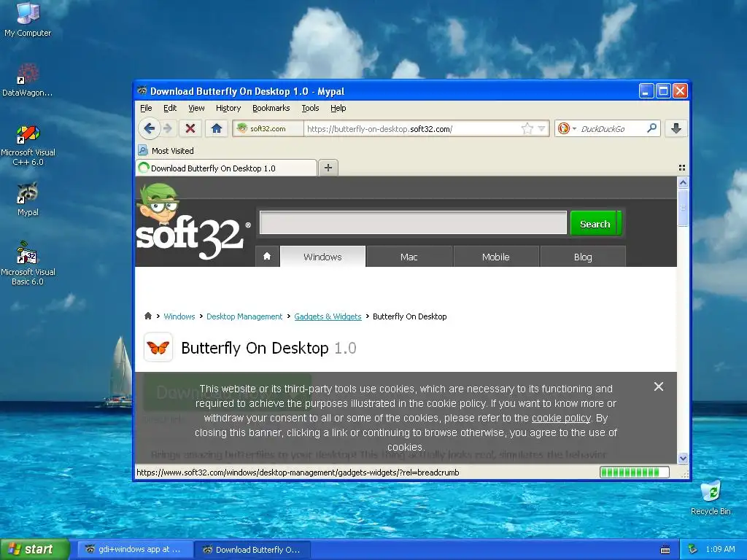Close the cookie banner with X
The height and width of the screenshot is (560, 747).
[x=659, y=386]
